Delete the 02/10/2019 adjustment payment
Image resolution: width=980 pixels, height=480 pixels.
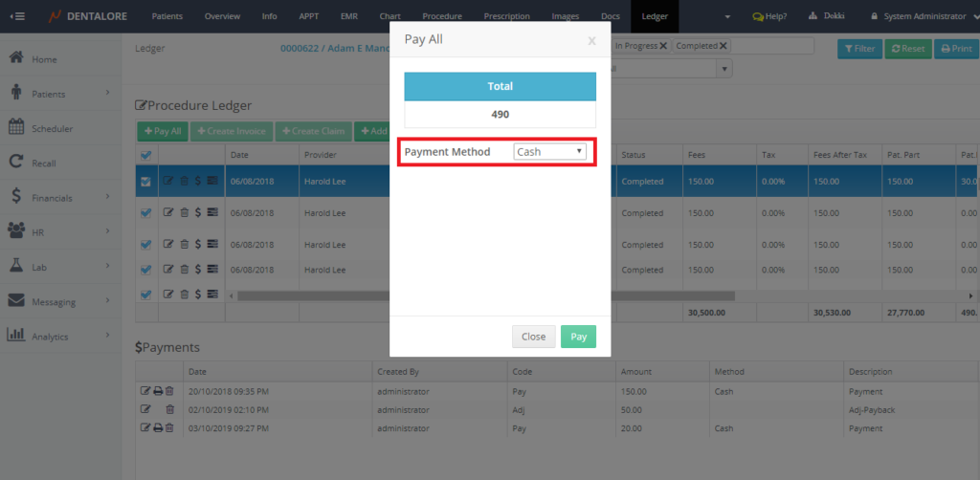click(x=169, y=409)
